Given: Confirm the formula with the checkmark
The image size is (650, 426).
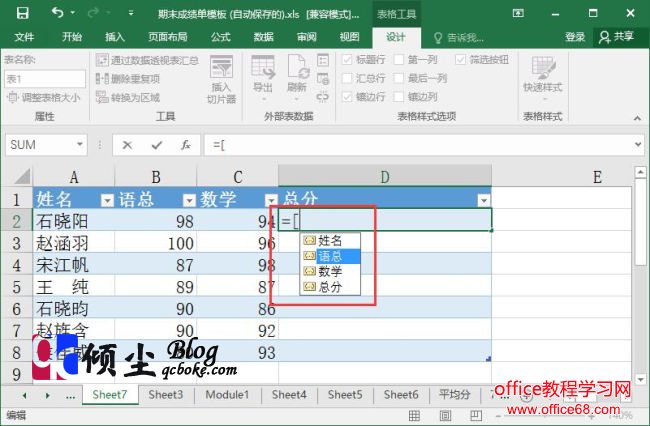Looking at the screenshot, I should [156, 145].
